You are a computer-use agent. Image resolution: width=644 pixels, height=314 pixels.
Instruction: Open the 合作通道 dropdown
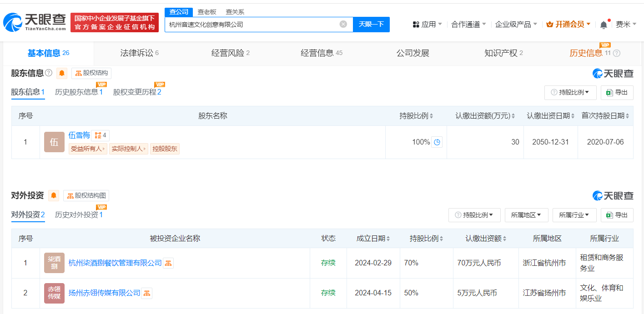pyautogui.click(x=468, y=25)
